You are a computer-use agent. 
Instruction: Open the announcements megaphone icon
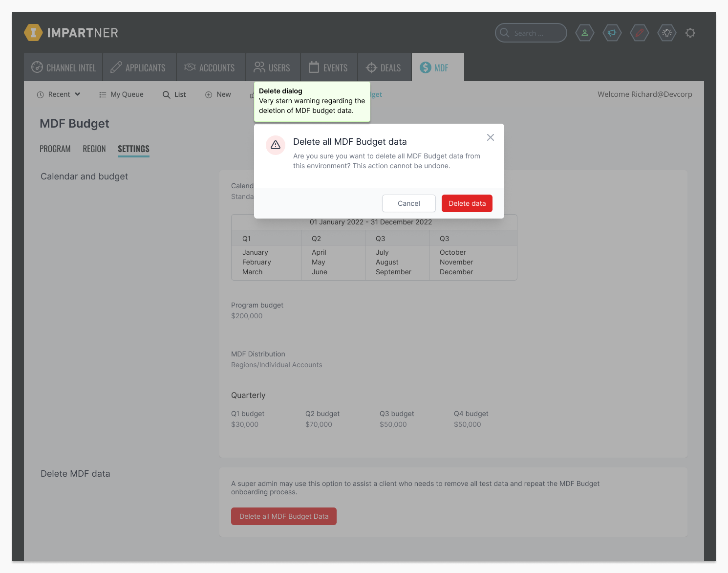(612, 33)
